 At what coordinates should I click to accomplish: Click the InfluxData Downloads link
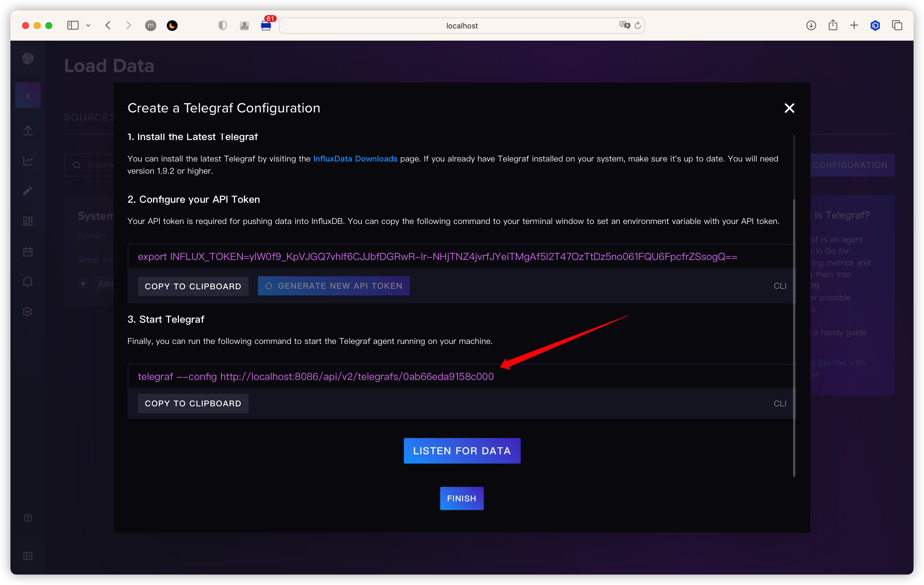(355, 159)
